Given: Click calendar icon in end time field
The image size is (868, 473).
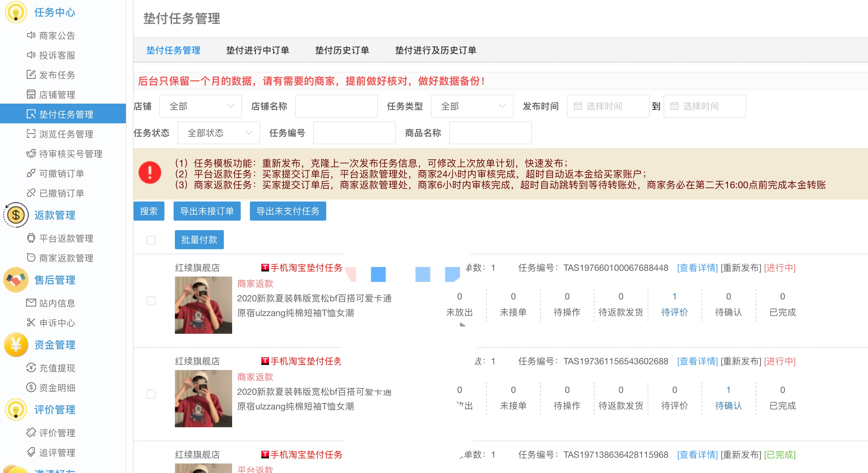Looking at the screenshot, I should (674, 106).
